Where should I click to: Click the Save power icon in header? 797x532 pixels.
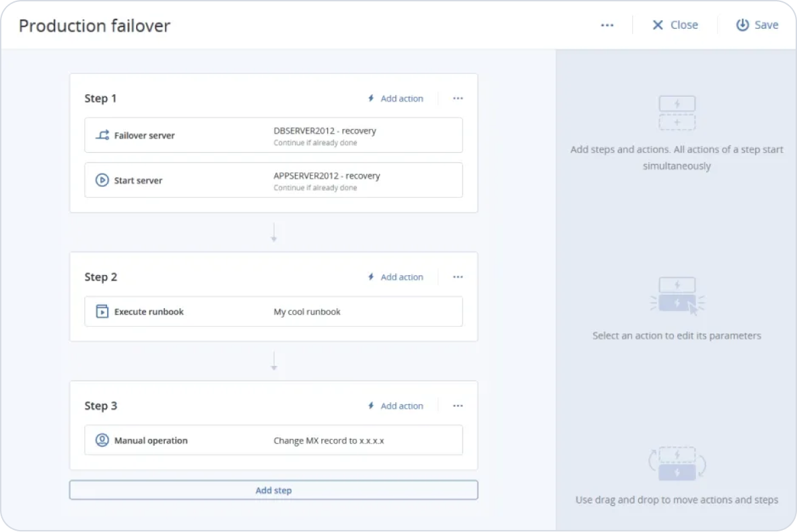click(742, 25)
